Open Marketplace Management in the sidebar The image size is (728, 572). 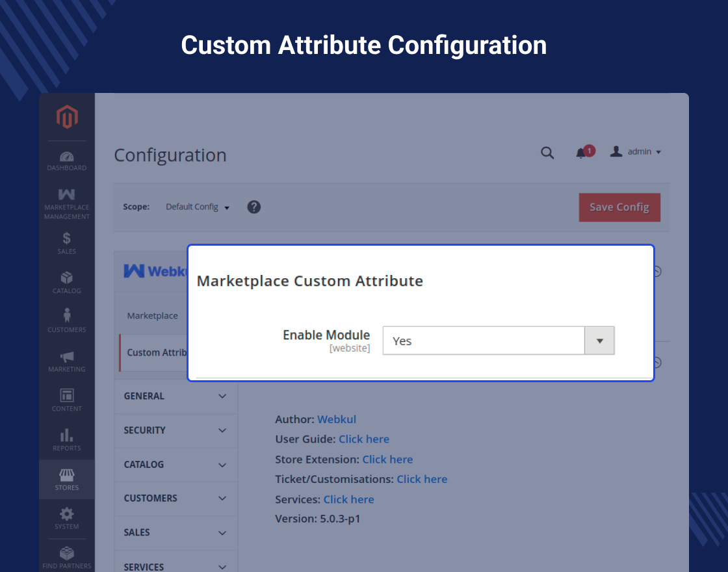[67, 203]
